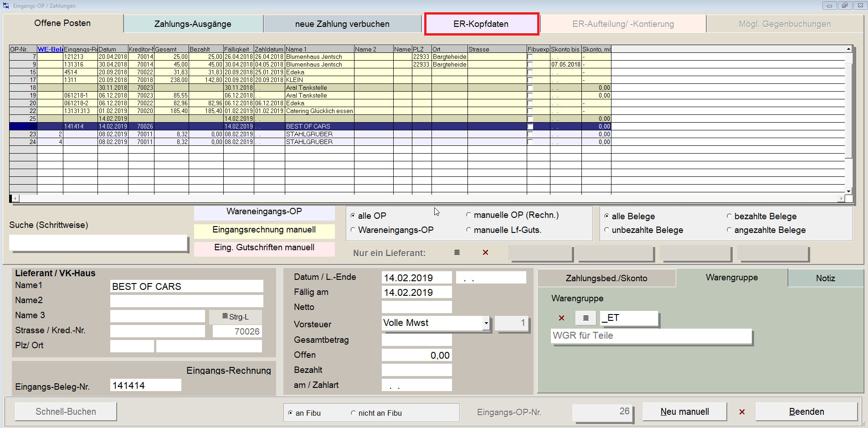
Task: Click the Datum column header
Action: pyautogui.click(x=113, y=49)
